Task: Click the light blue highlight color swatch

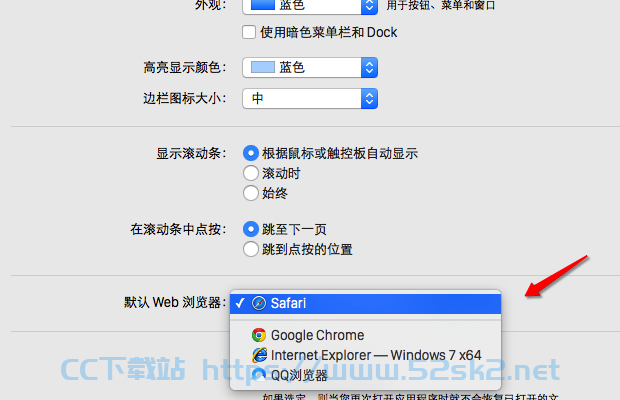Action: [x=263, y=67]
